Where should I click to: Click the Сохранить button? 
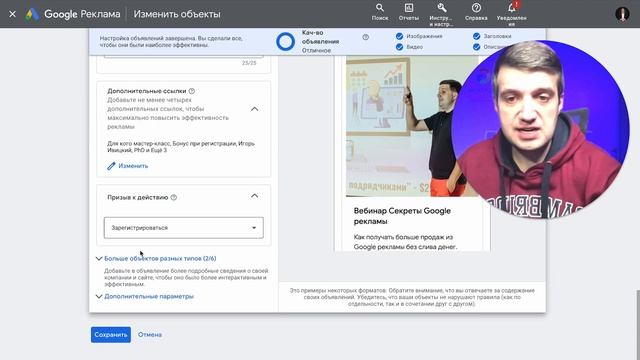click(x=111, y=335)
